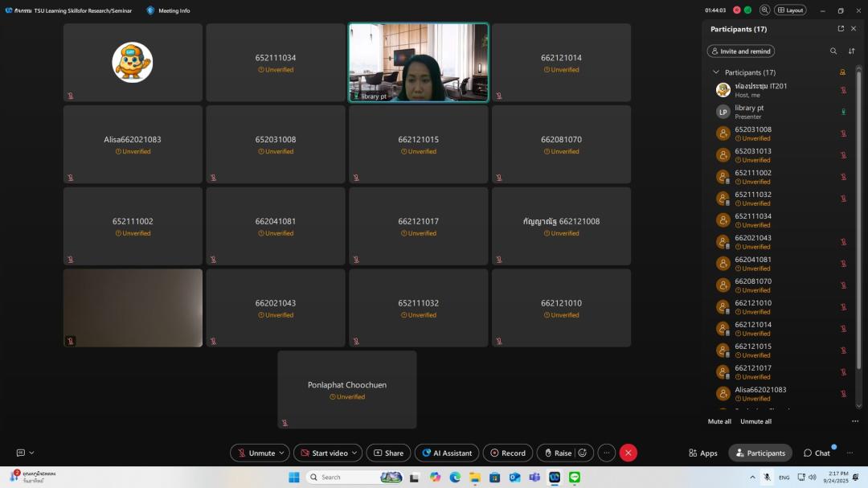
Task: Toggle the Participants panel button
Action: (x=760, y=453)
